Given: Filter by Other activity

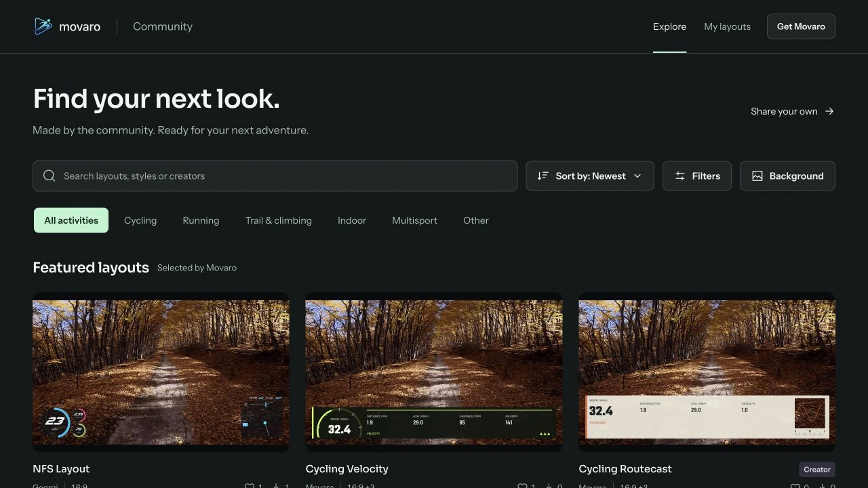Looking at the screenshot, I should (x=476, y=220).
